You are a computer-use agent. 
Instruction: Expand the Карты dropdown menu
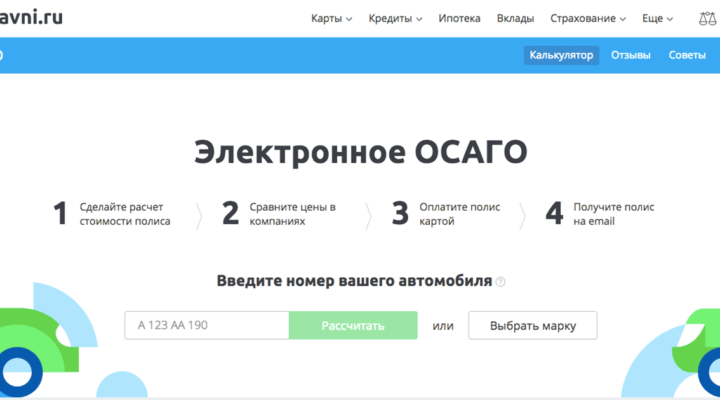click(x=331, y=18)
